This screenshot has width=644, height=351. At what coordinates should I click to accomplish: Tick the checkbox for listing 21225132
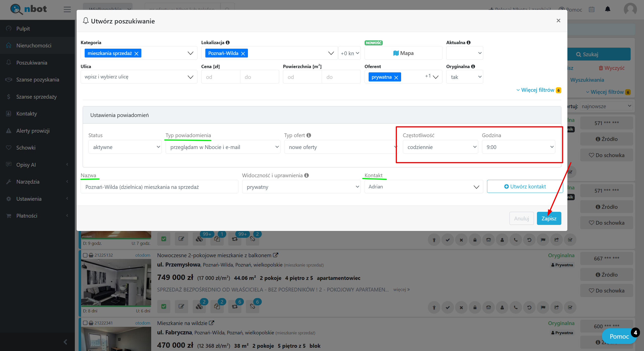click(85, 255)
